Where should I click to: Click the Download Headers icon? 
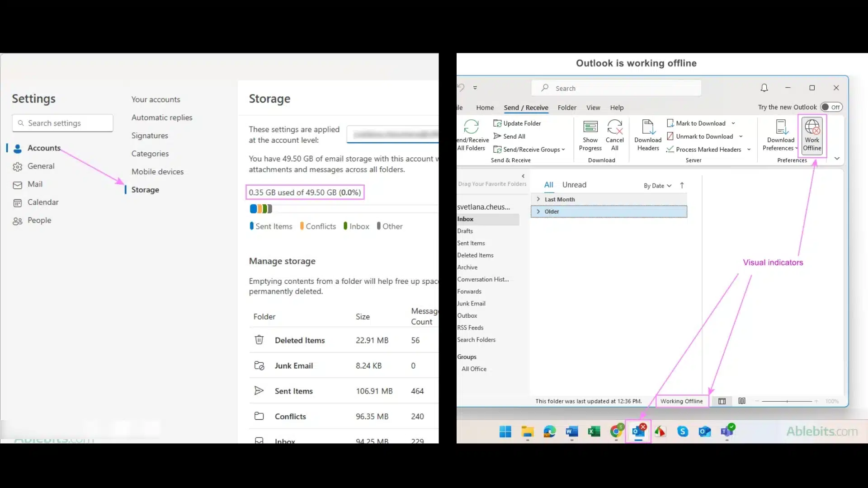648,127
